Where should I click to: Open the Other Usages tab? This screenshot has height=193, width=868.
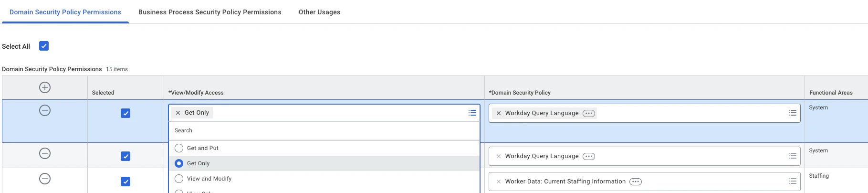(319, 12)
